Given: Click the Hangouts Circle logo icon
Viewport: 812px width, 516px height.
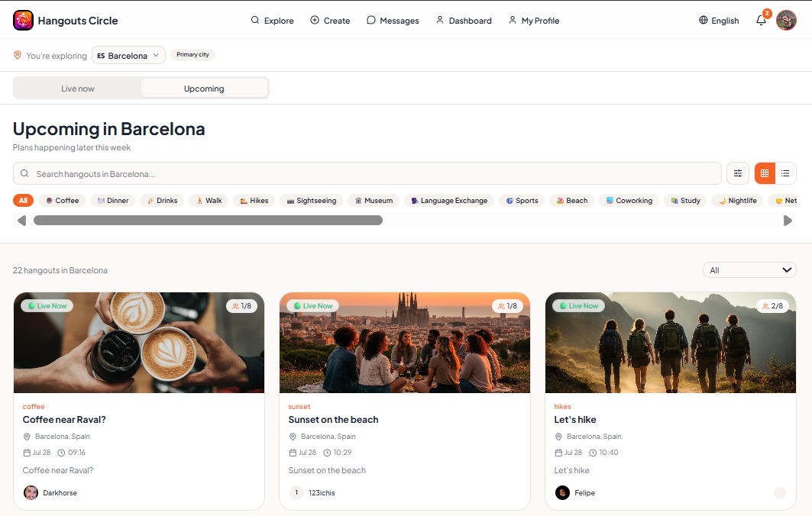Looking at the screenshot, I should coord(24,21).
